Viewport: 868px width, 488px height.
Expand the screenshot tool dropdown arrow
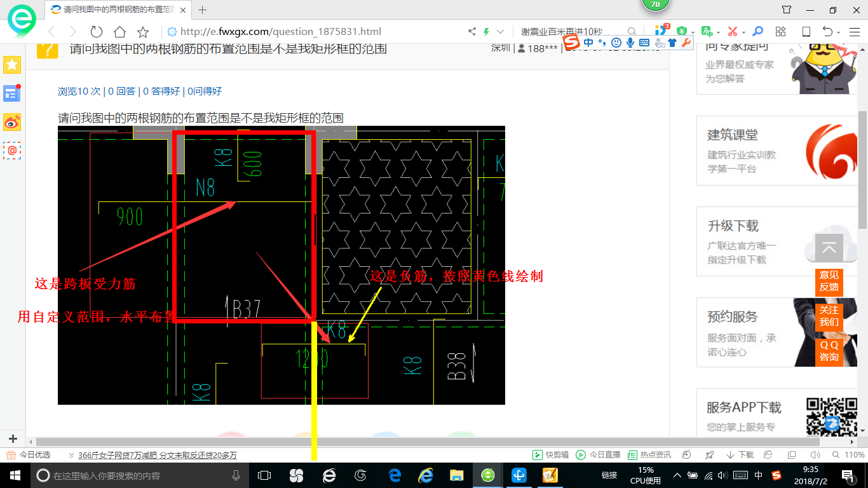click(743, 32)
